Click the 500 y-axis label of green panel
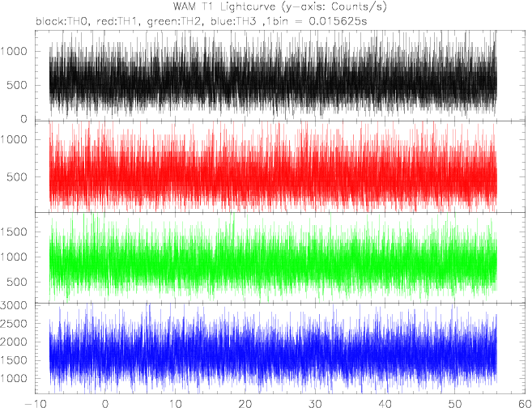Viewport: 532px width, 408px height. (17, 283)
